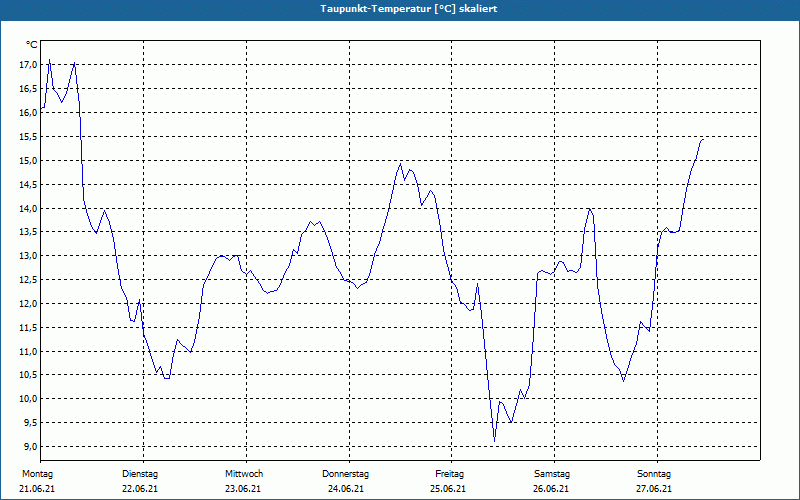Click the Mittwoch day label
The image size is (800, 500).
click(x=244, y=474)
